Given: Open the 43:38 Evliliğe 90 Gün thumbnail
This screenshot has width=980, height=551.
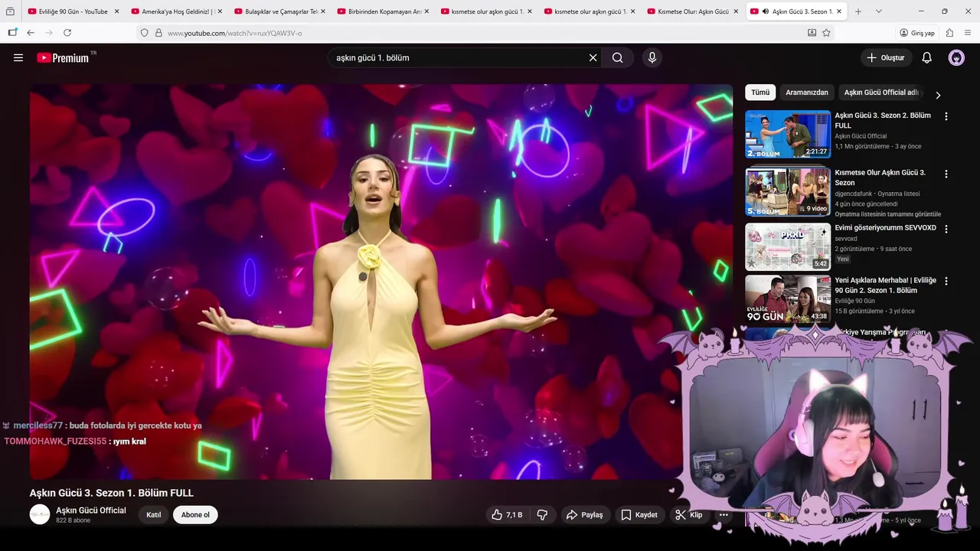Looking at the screenshot, I should coord(788,299).
